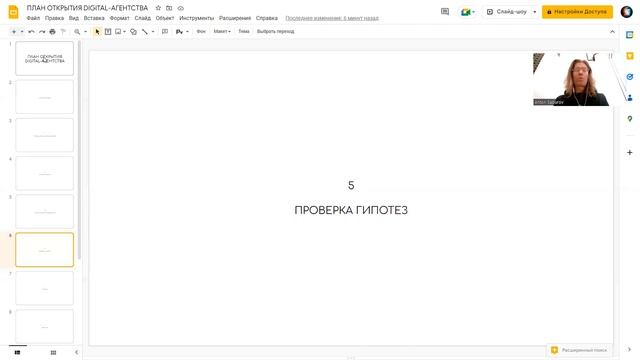Click Настройки Доступа share button
This screenshot has height=360, width=640.
click(x=577, y=12)
